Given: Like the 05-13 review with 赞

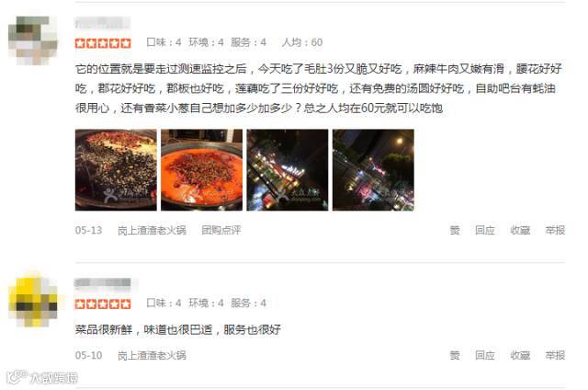Looking at the screenshot, I should 455,230.
